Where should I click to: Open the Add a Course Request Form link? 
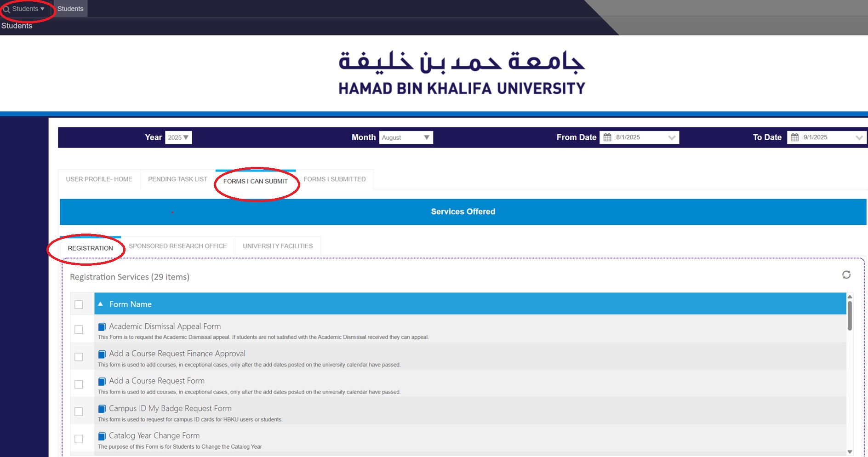click(157, 381)
